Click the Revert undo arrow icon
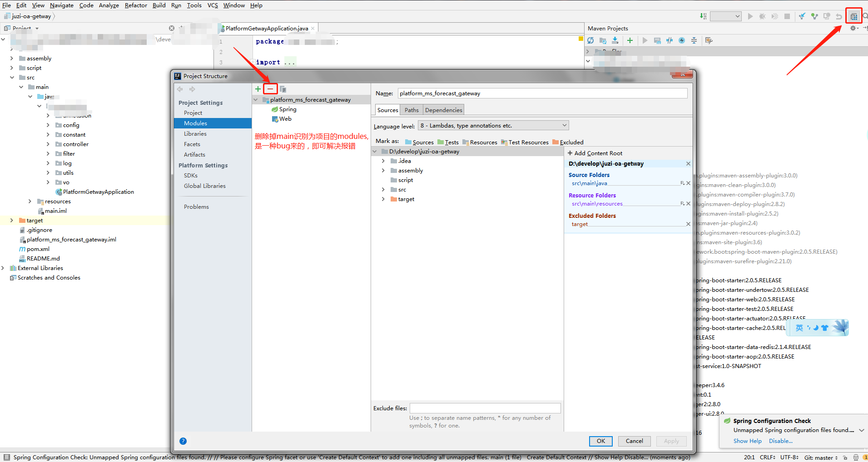The height and width of the screenshot is (462, 868). (839, 16)
